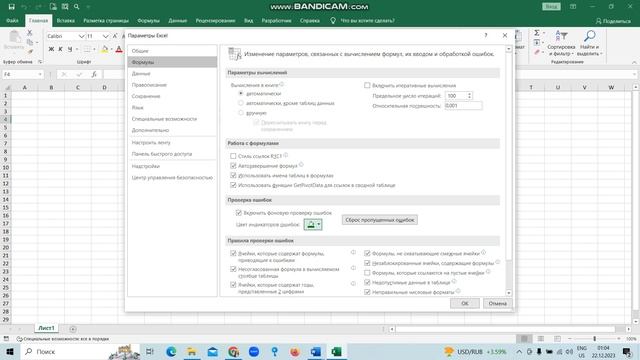640x360 pixels.
Task: Click the magnifier icon in the quick access toolbar
Action: click(x=77, y=7)
